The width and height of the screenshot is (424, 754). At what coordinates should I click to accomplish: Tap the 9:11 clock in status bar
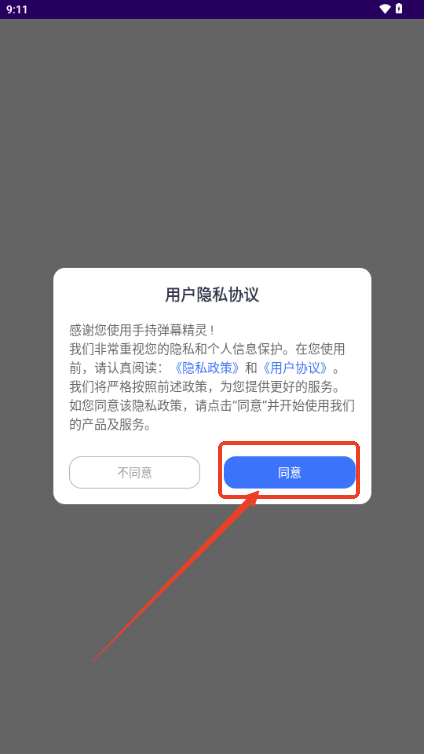(x=17, y=9)
